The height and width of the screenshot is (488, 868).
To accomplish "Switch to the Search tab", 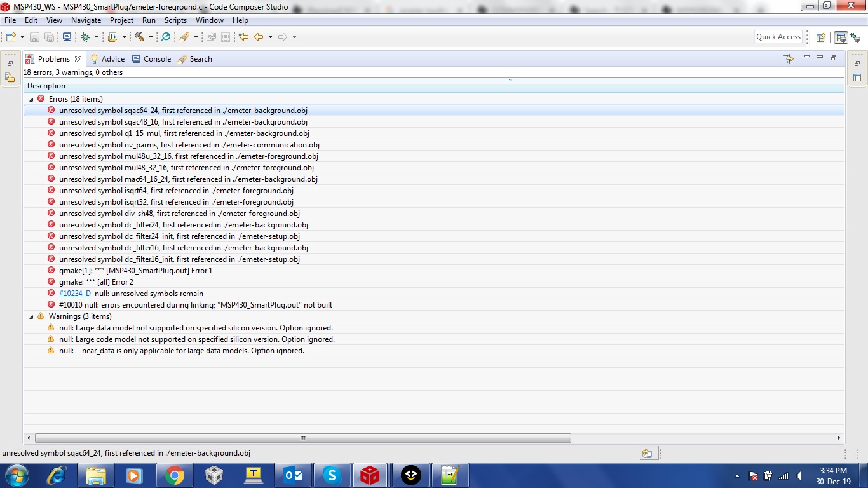I will 195,59.
